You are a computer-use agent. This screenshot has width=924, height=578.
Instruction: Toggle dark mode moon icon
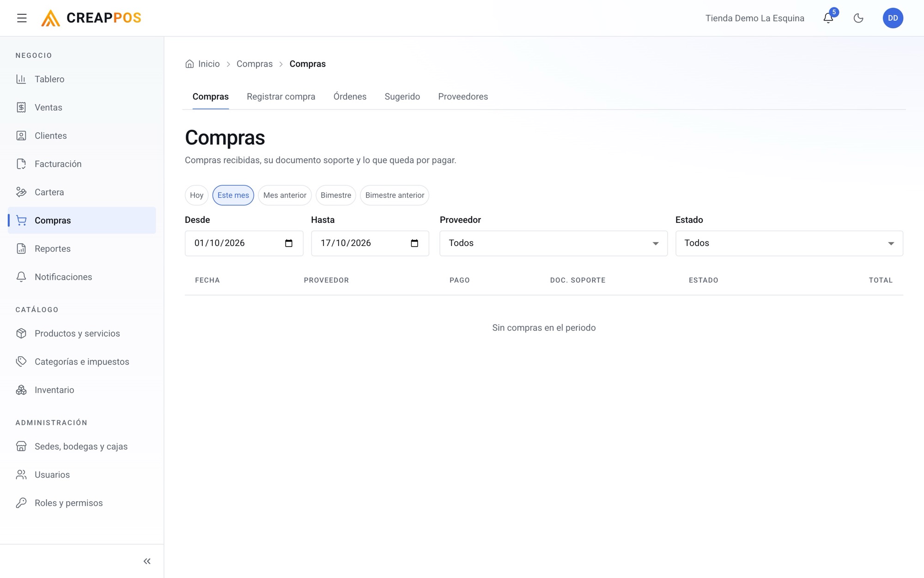point(858,18)
